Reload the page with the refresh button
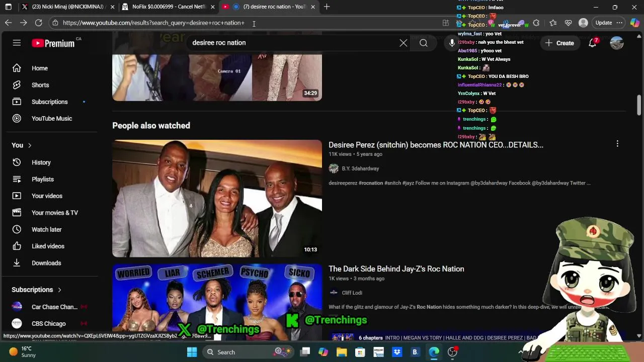Image resolution: width=644 pixels, height=362 pixels. 38,23
